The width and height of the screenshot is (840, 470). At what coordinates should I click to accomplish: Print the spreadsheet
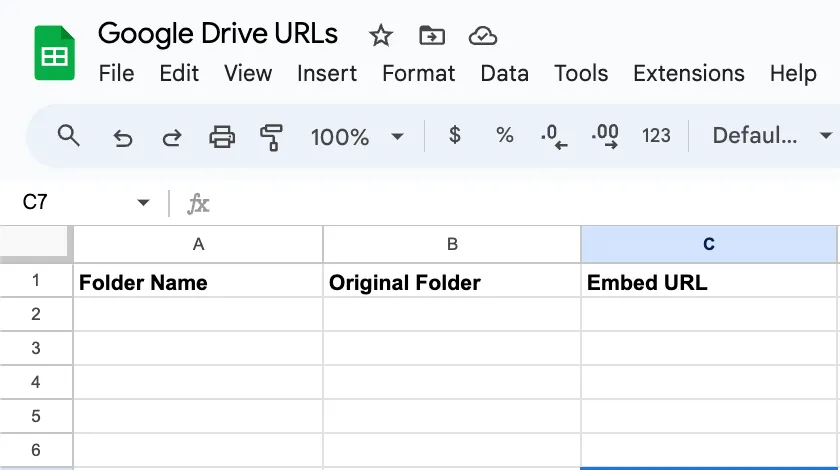pyautogui.click(x=222, y=136)
